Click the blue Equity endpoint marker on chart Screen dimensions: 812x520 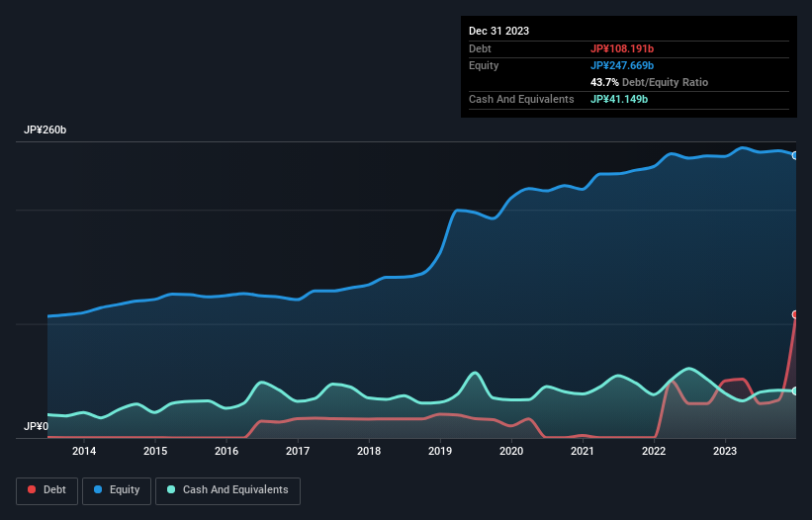[794, 155]
